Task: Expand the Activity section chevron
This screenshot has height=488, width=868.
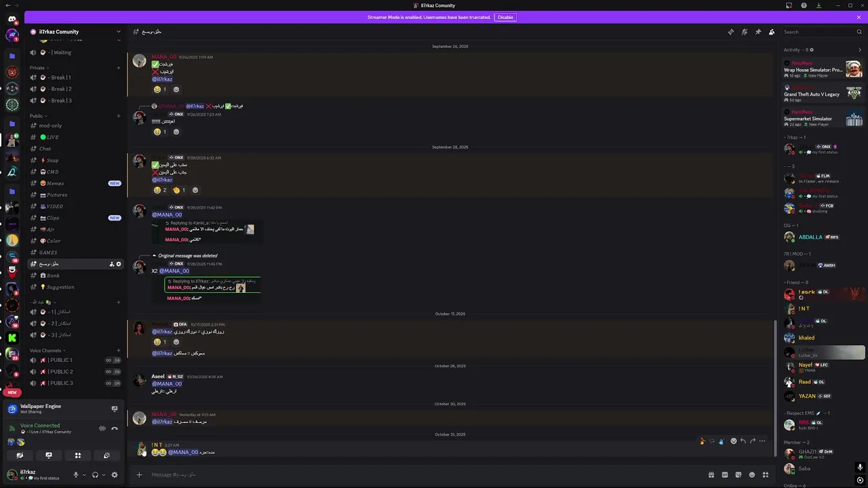Action: click(x=860, y=49)
